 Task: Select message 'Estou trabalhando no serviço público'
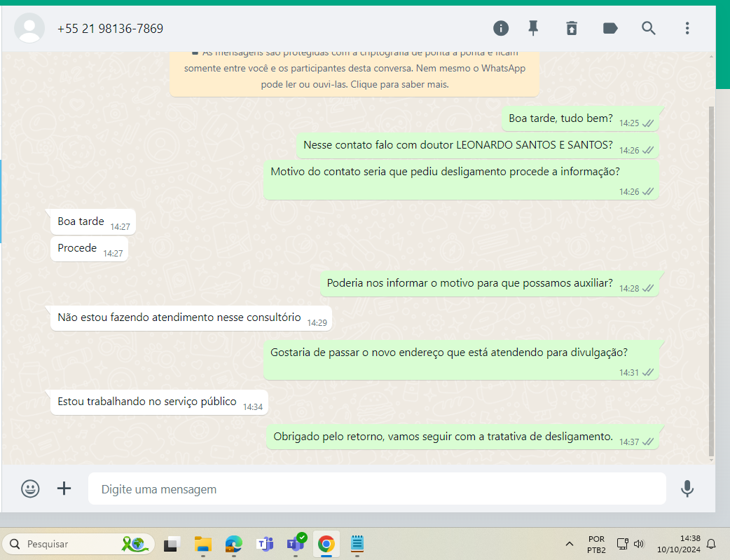pos(159,402)
